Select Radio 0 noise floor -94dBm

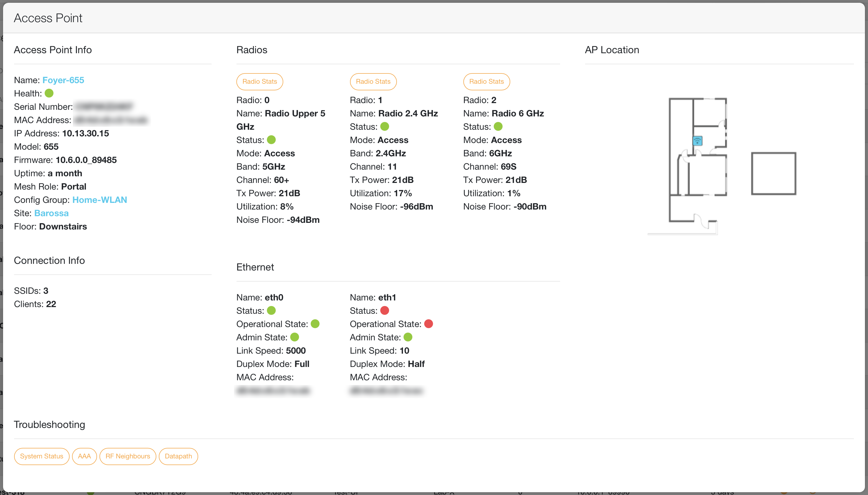(x=303, y=220)
